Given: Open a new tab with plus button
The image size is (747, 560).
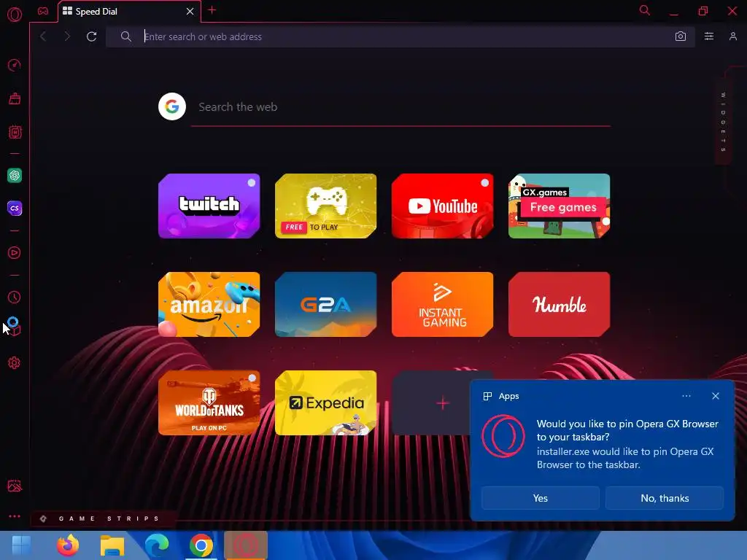Looking at the screenshot, I should click(212, 10).
